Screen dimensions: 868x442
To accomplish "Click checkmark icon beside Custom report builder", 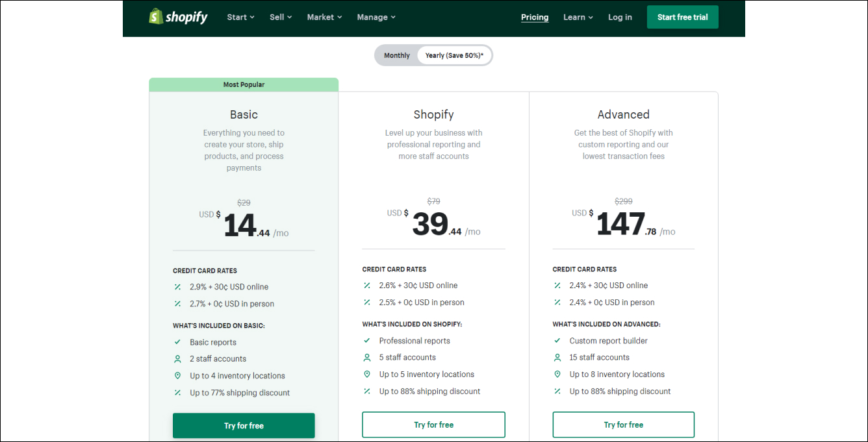I will pos(557,341).
